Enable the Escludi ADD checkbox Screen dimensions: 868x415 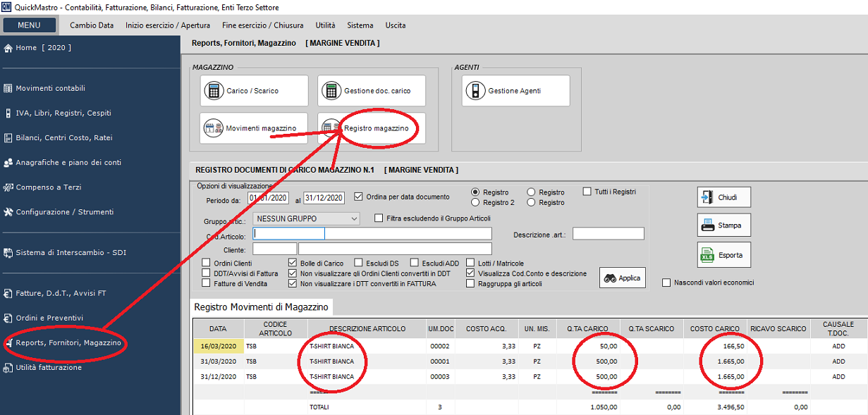click(x=415, y=264)
